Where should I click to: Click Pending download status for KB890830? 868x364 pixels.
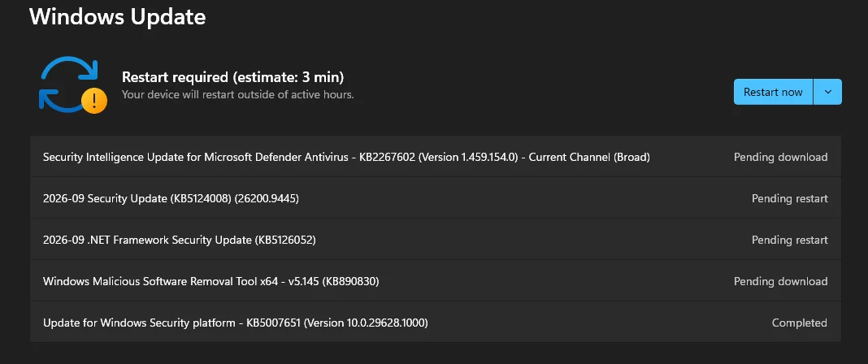780,282
